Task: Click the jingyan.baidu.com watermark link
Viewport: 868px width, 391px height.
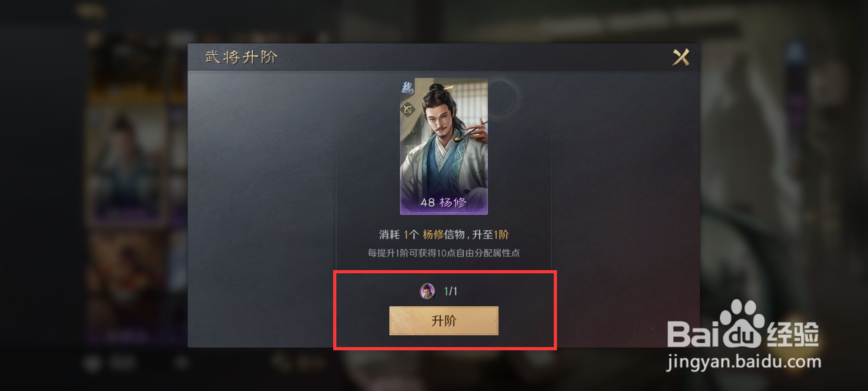Action: coord(744,362)
